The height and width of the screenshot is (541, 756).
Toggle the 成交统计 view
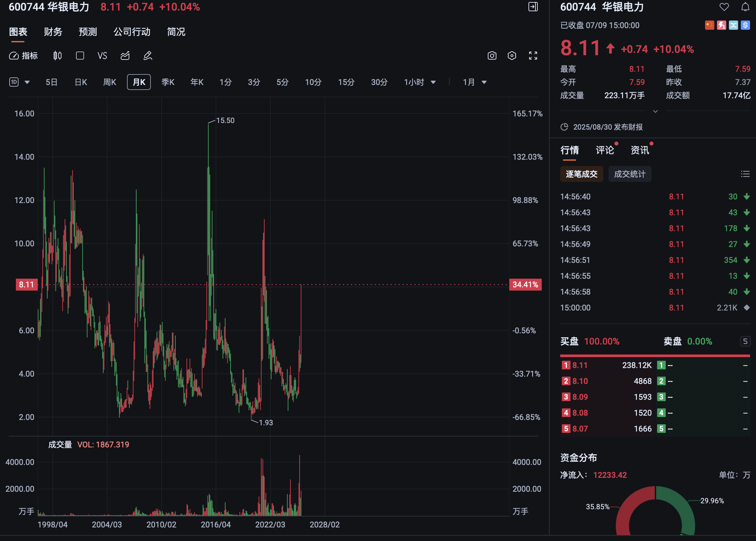tap(629, 174)
